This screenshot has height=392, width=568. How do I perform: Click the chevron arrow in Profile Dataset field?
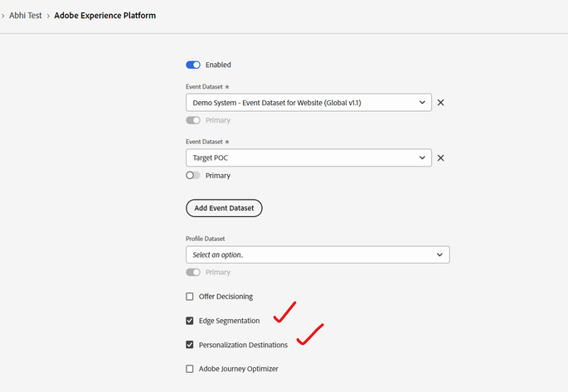coord(439,255)
